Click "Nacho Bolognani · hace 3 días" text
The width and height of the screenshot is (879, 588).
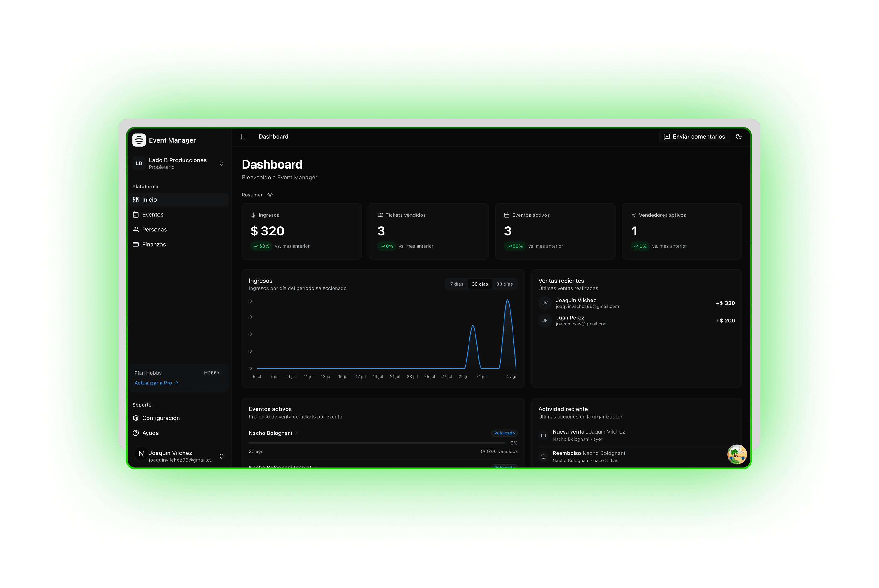(585, 460)
